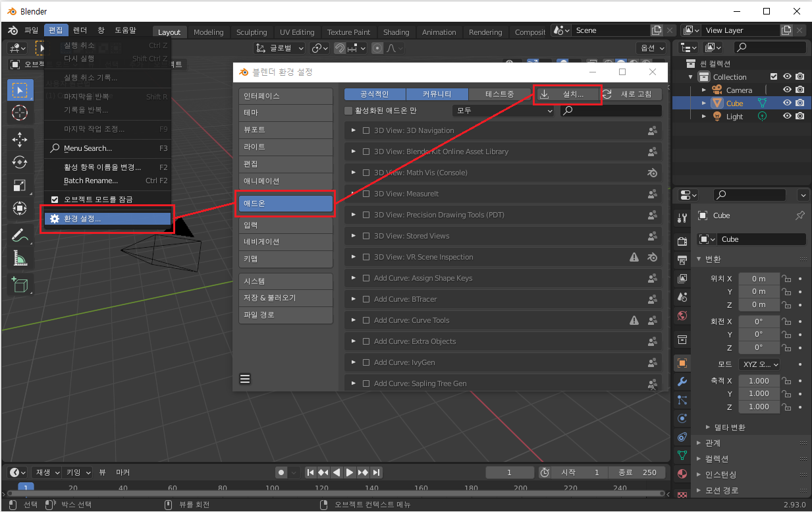Viewport: 812px width, 512px height.
Task: Select the Measure ruler tool
Action: [x=20, y=258]
